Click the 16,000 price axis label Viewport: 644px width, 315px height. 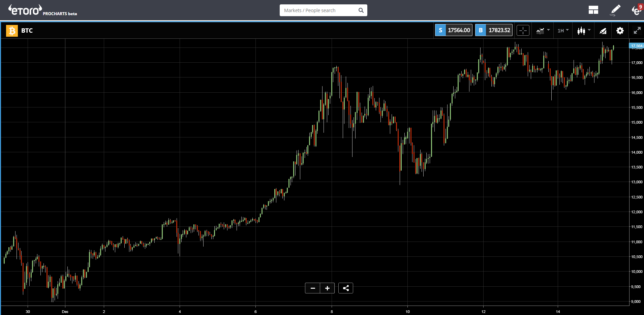(637, 93)
